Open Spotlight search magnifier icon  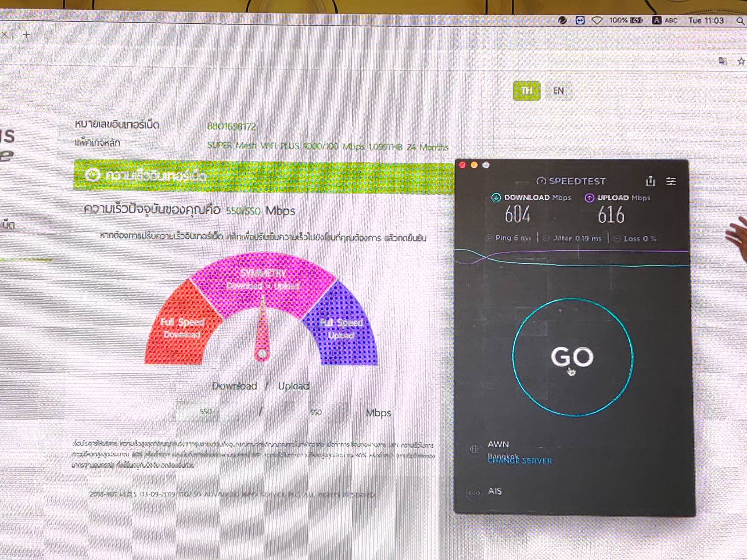click(x=740, y=21)
